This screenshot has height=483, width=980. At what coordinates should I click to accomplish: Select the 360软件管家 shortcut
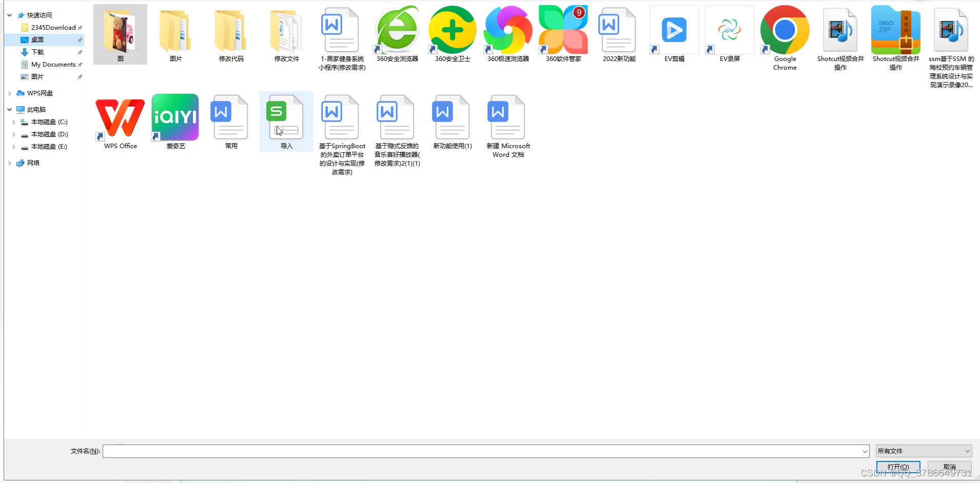pyautogui.click(x=563, y=34)
